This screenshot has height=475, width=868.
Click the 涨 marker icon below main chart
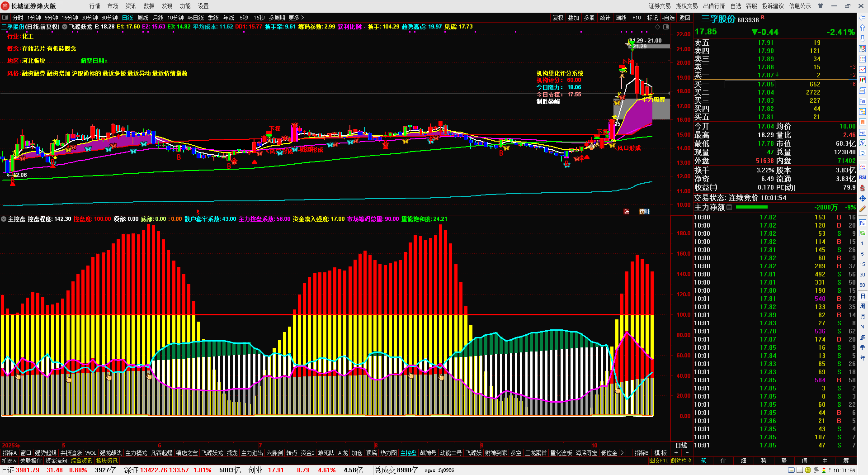(x=626, y=211)
